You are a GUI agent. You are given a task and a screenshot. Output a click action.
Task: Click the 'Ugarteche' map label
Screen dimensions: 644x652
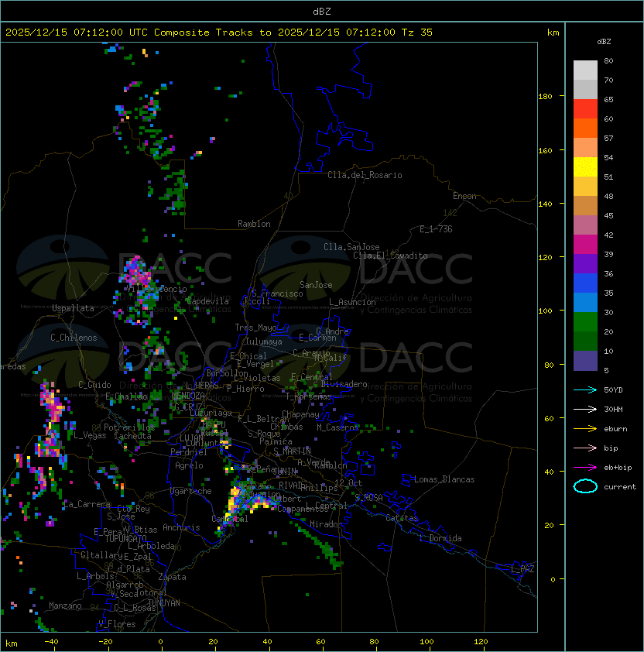pyautogui.click(x=191, y=491)
